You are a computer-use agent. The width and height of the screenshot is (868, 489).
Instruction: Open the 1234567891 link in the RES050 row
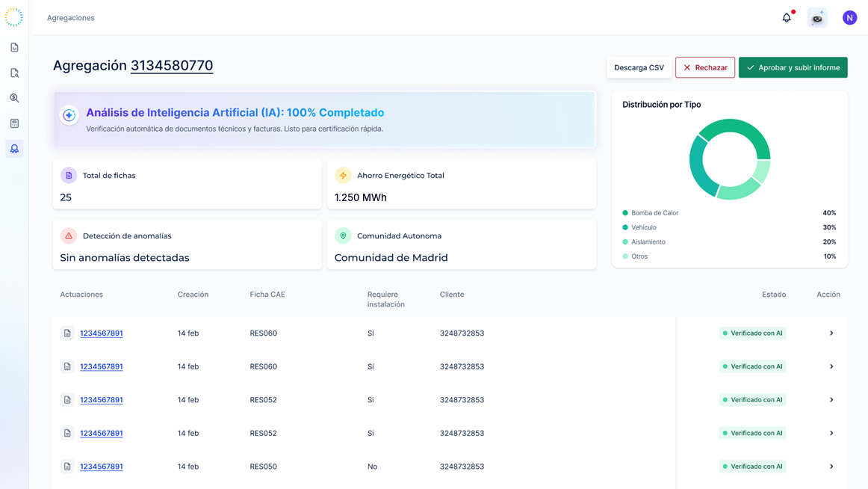102,467
